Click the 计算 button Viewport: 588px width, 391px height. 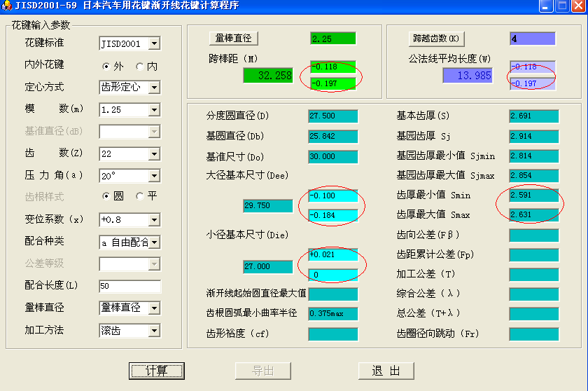157,371
